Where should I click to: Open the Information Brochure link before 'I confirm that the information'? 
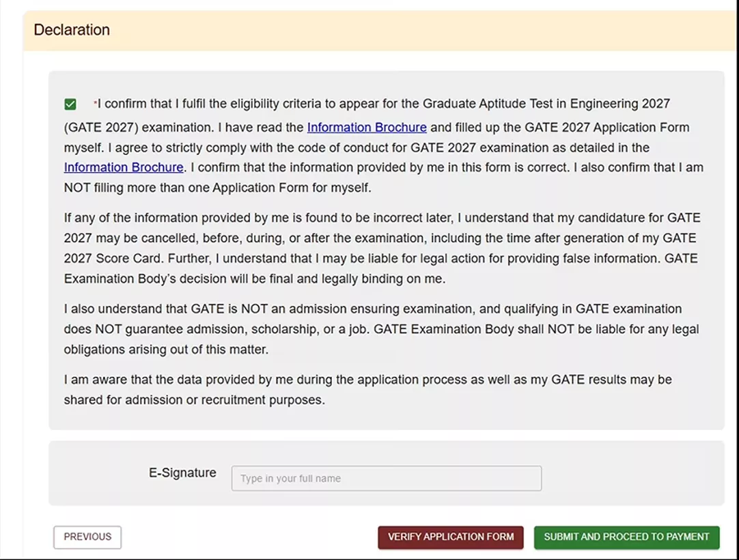tap(124, 167)
